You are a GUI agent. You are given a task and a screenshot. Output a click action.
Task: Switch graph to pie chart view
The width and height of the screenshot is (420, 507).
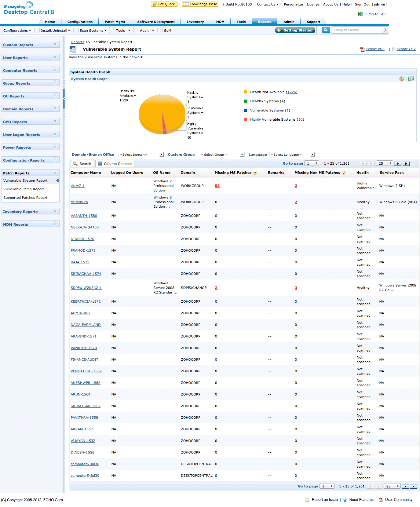(x=402, y=79)
